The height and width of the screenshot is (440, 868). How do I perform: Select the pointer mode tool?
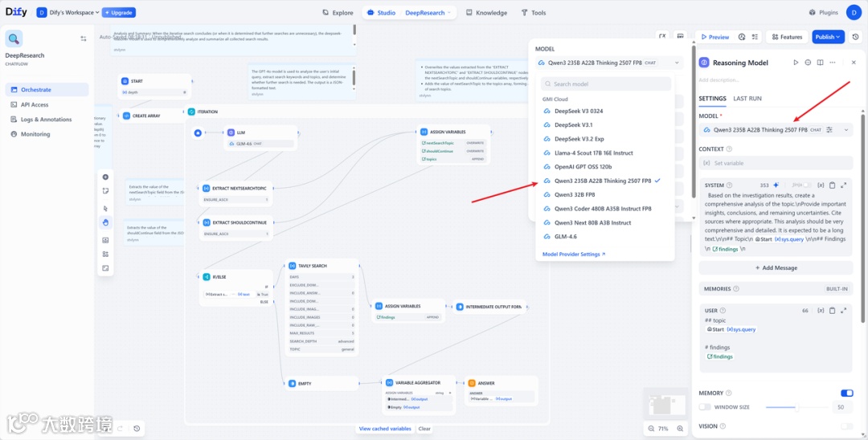pos(105,209)
